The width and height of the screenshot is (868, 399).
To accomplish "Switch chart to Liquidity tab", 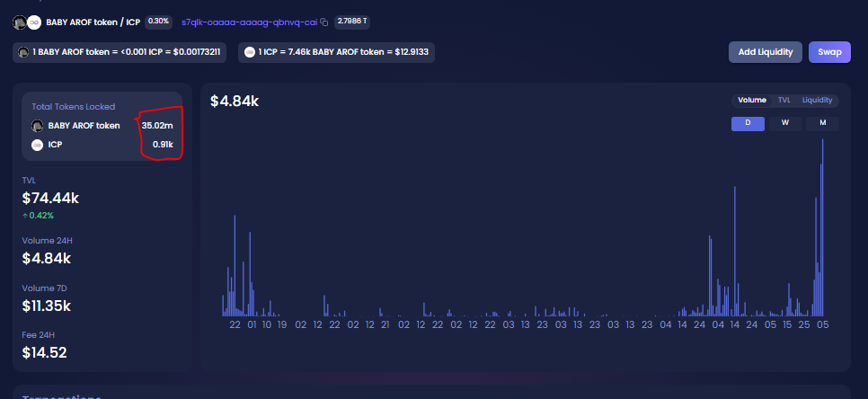I will [818, 100].
